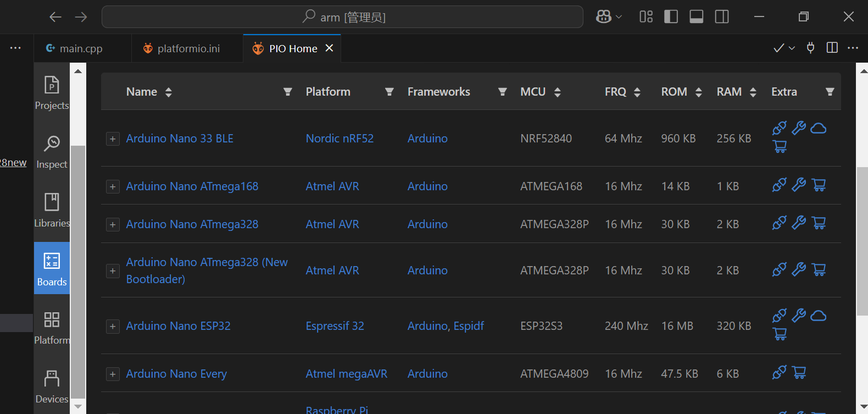The width and height of the screenshot is (868, 414).
Task: Open the Customize Layout icon in title bar
Action: click(x=646, y=16)
